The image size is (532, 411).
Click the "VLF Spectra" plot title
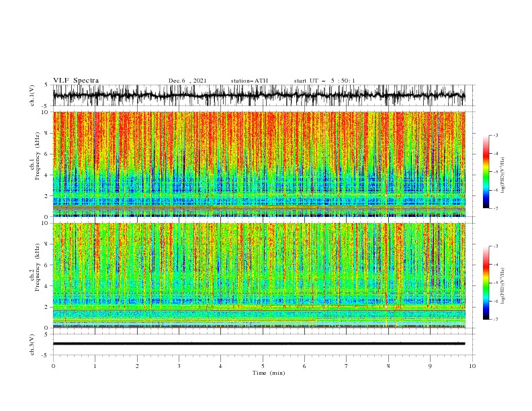76,81
